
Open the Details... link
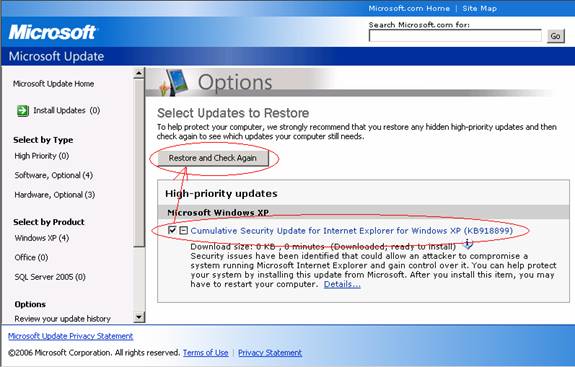tap(342, 284)
